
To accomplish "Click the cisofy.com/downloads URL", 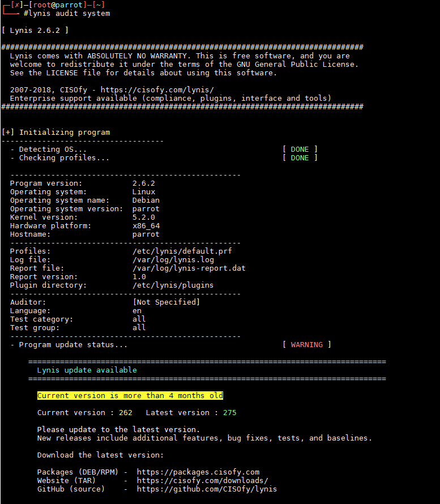I will tap(203, 481).
